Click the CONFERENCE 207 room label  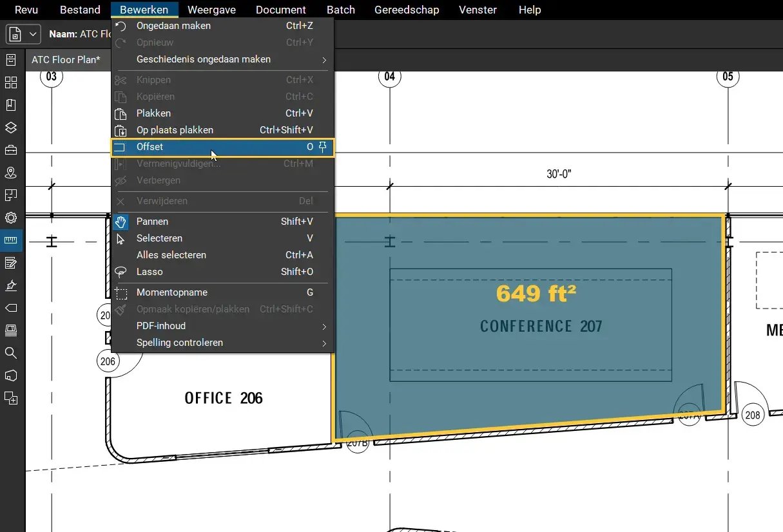(x=541, y=327)
